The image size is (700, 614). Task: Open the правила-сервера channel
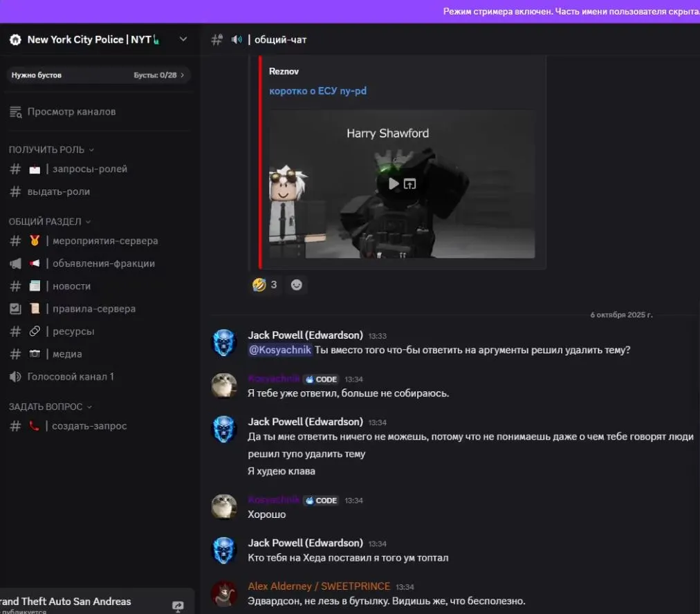[x=94, y=309]
